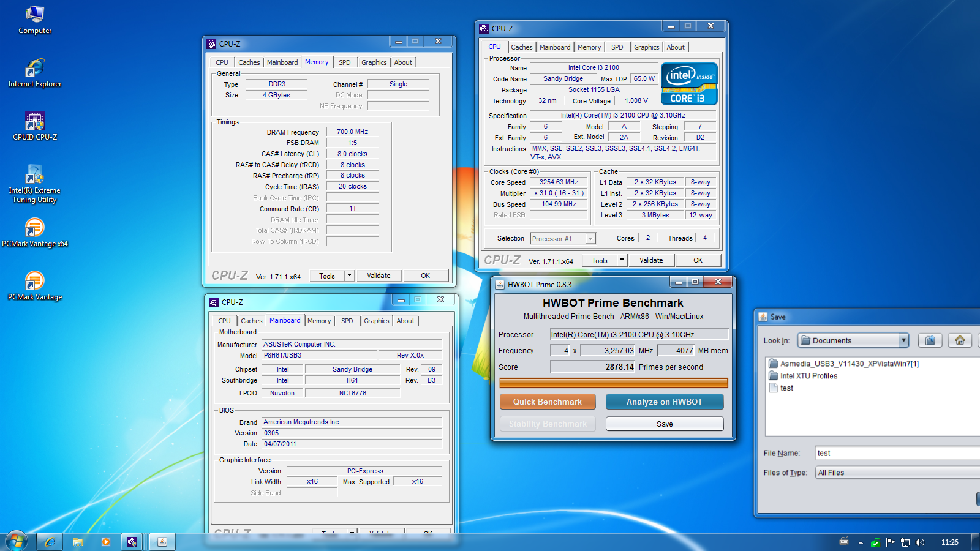Switch to SPD tab in Memory CPU-Z window
The width and height of the screenshot is (980, 551).
[345, 62]
